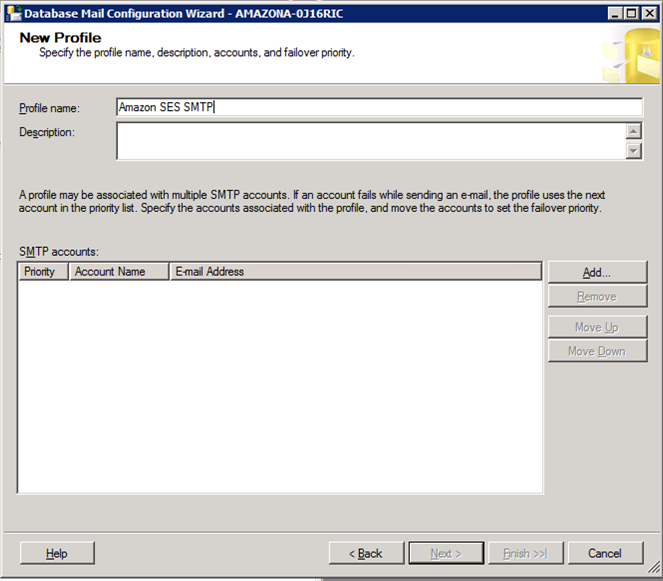This screenshot has width=663, height=581.
Task: Click inside the Description text box
Action: [x=371, y=141]
